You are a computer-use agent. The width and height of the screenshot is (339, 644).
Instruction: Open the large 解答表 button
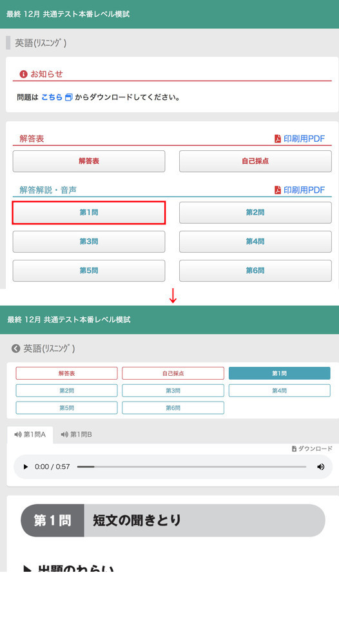click(x=89, y=161)
